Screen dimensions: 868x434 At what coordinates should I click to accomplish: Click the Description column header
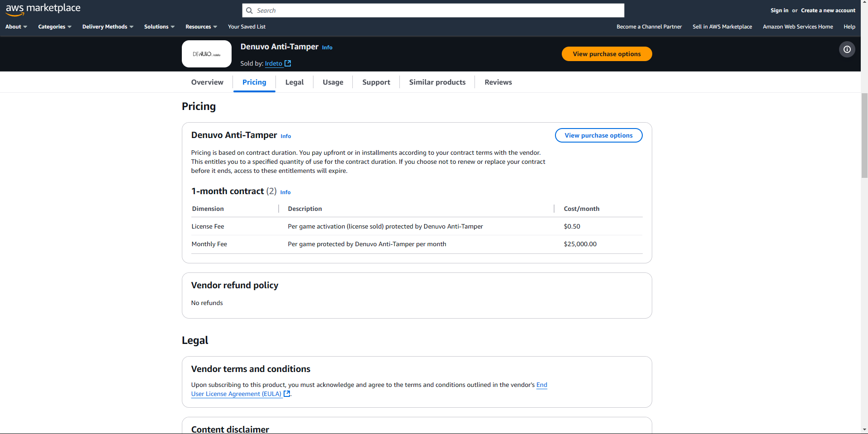pyautogui.click(x=305, y=209)
